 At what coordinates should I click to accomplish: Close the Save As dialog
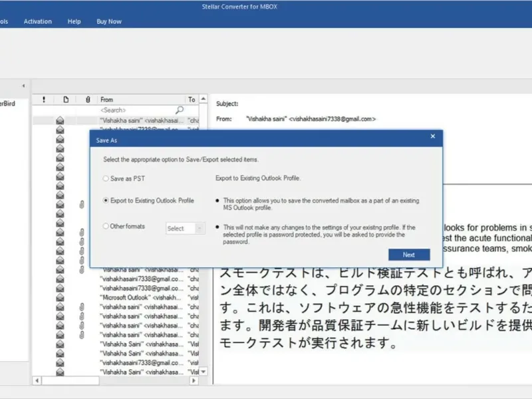point(433,136)
